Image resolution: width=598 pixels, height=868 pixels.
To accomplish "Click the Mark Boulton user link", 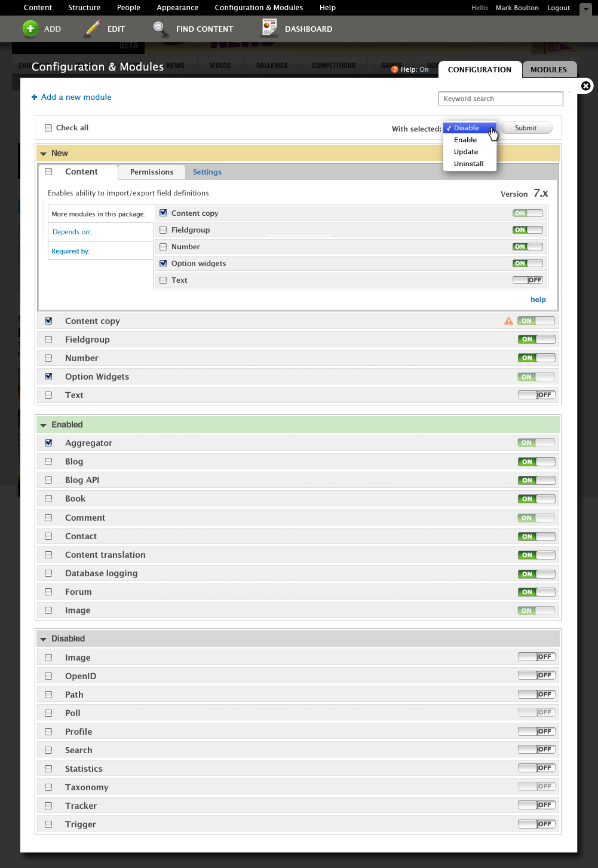I will pyautogui.click(x=517, y=8).
